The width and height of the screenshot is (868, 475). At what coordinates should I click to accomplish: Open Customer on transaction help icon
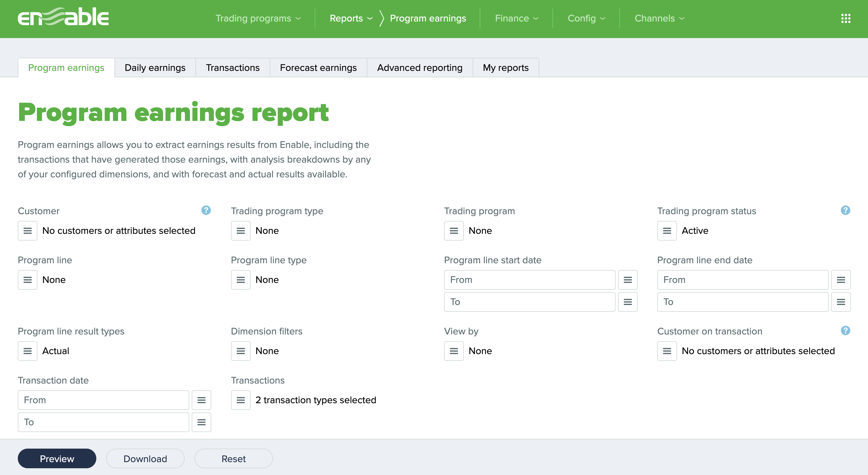tap(845, 331)
